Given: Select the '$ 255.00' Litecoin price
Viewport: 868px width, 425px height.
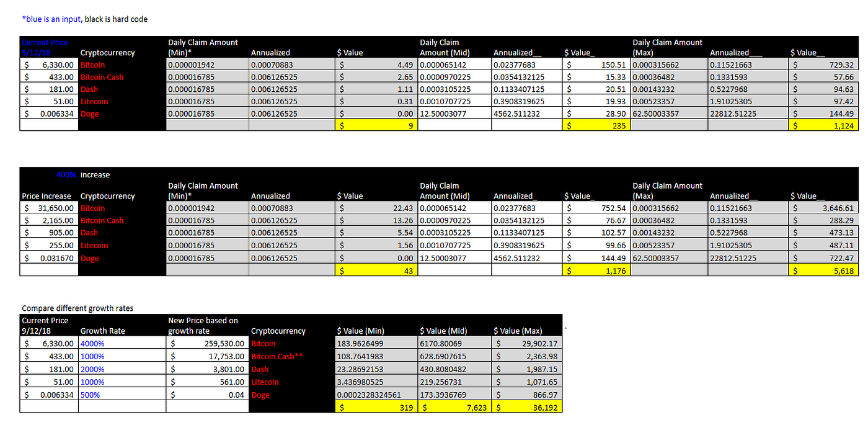Looking at the screenshot, I should (x=49, y=245).
